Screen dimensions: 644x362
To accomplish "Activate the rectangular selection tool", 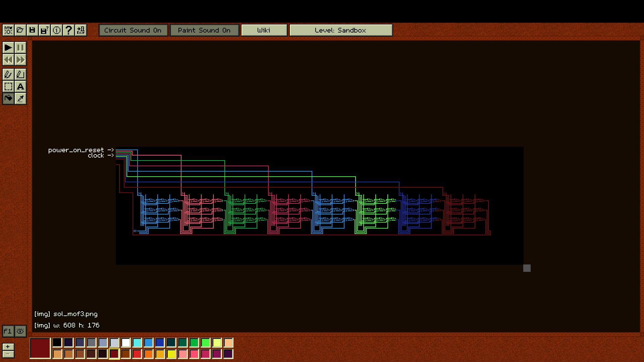I will [8, 86].
